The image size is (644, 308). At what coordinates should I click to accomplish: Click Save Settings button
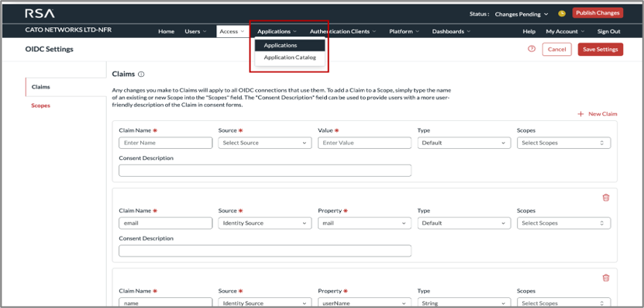[600, 50]
